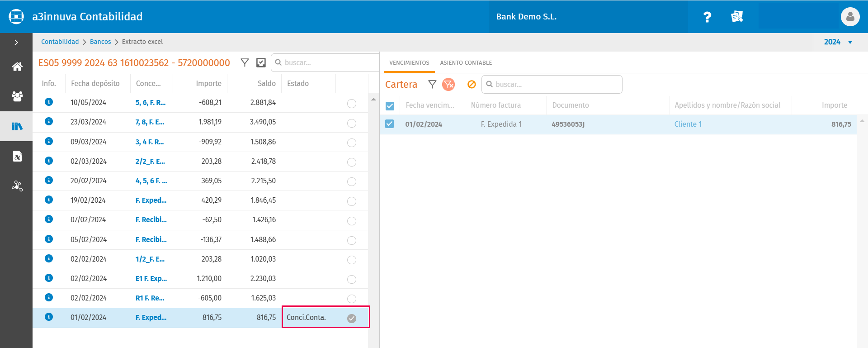
Task: Click the check-mark box icon beside account number
Action: tap(261, 62)
